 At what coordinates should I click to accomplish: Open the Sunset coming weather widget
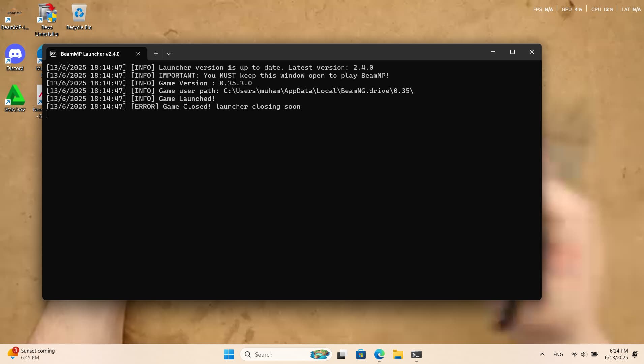pos(31,354)
